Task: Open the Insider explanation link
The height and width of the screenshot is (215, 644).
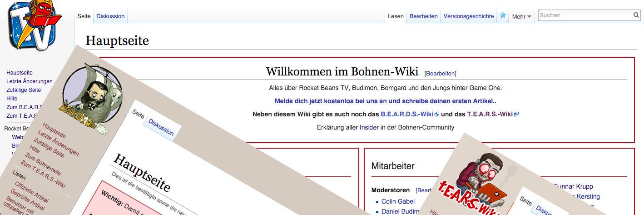Action: [x=369, y=127]
